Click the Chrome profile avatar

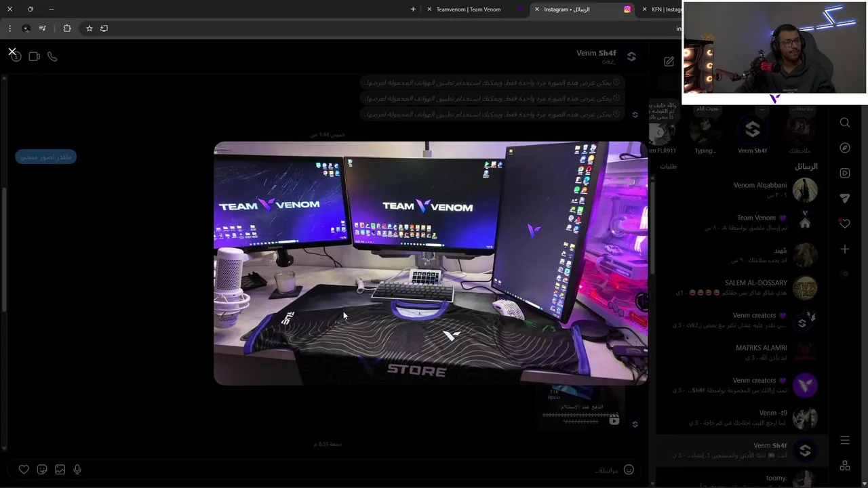(x=26, y=28)
